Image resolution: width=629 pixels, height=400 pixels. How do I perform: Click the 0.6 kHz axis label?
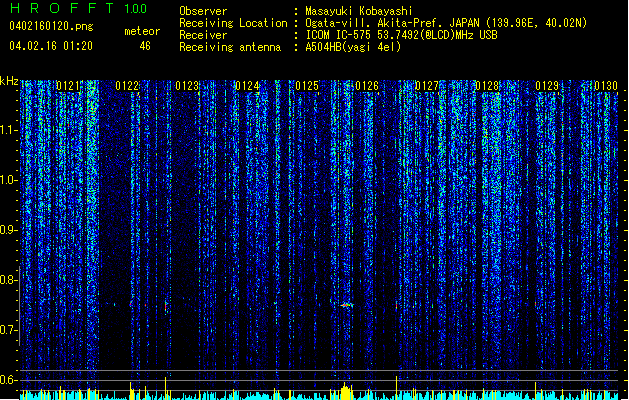[x=8, y=380]
